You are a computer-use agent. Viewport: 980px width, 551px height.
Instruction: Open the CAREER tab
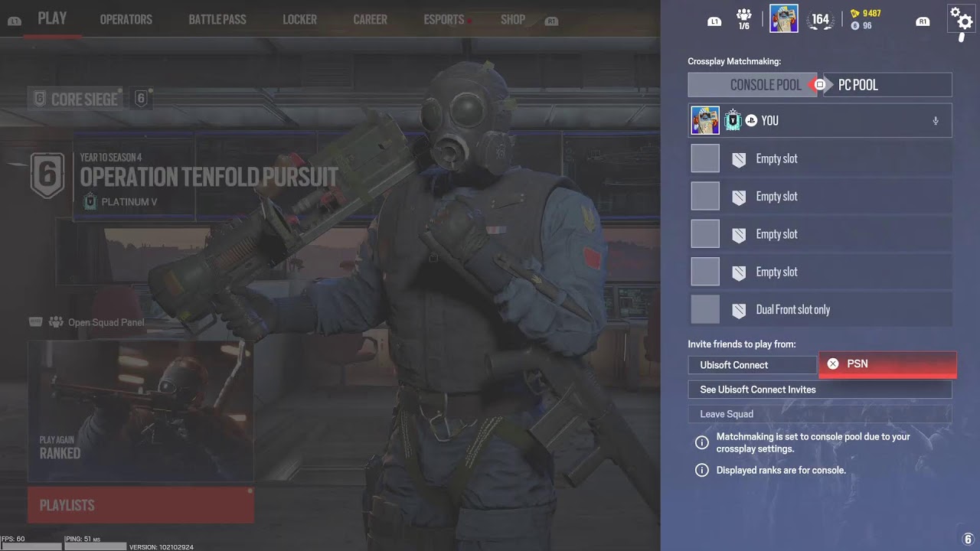[370, 19]
